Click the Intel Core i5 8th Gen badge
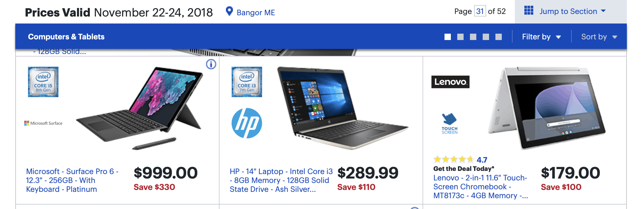 (43, 82)
